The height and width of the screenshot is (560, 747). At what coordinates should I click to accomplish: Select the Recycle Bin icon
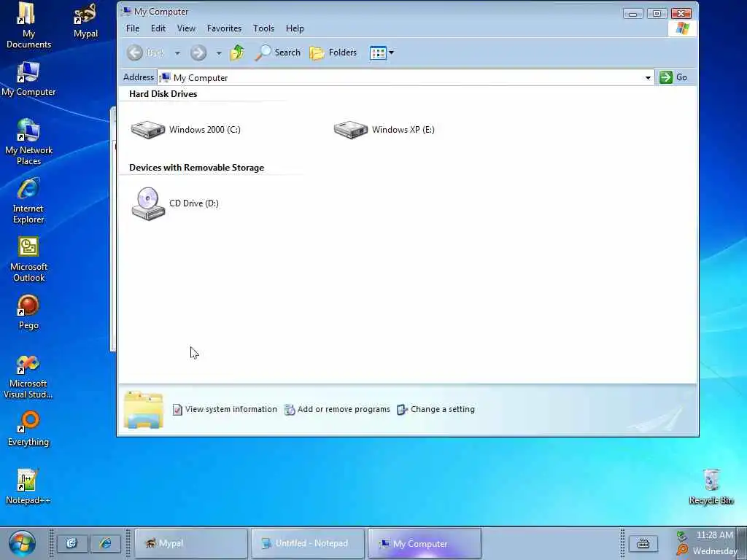click(x=711, y=486)
